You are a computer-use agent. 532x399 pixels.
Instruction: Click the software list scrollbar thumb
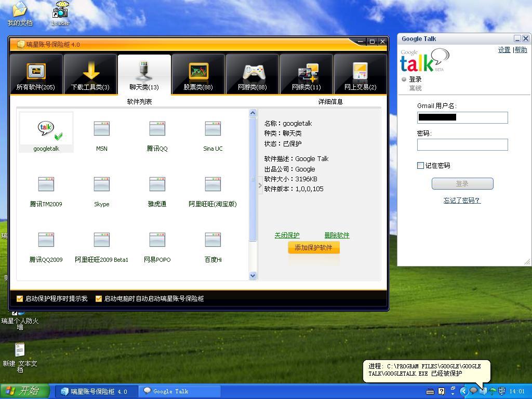pyautogui.click(x=253, y=179)
